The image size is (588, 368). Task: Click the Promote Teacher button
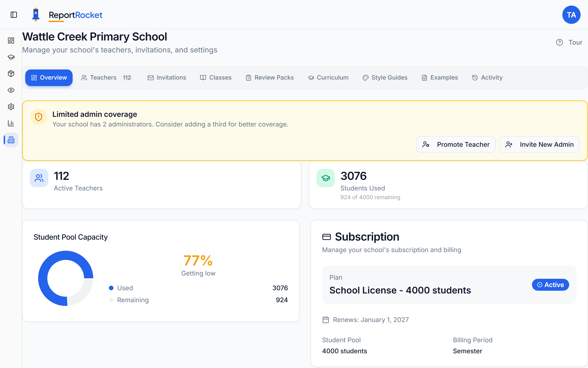(x=456, y=145)
